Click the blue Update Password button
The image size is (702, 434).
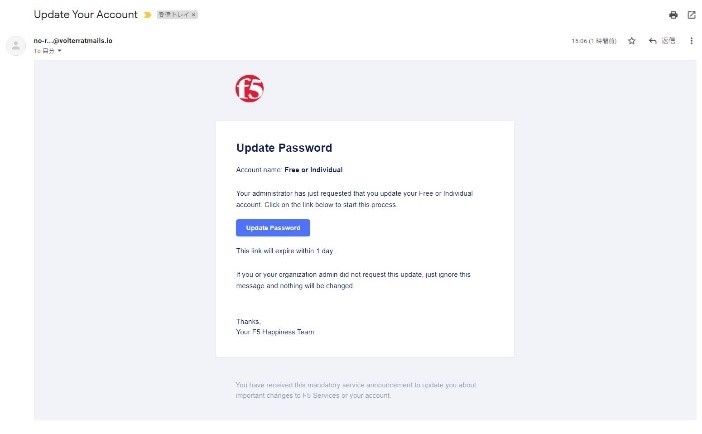273,228
